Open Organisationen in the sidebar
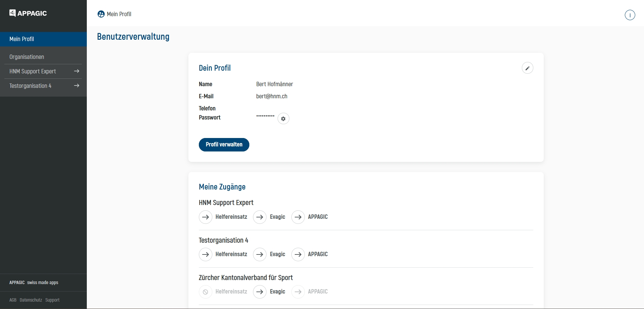The width and height of the screenshot is (644, 309). (x=27, y=57)
